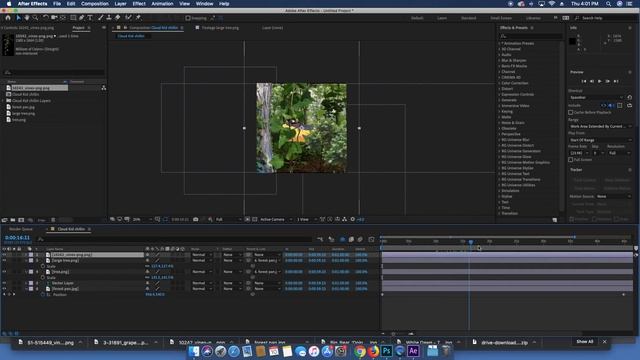Open Google Chrome from the Dock
The image size is (640, 360).
[x=360, y=351]
